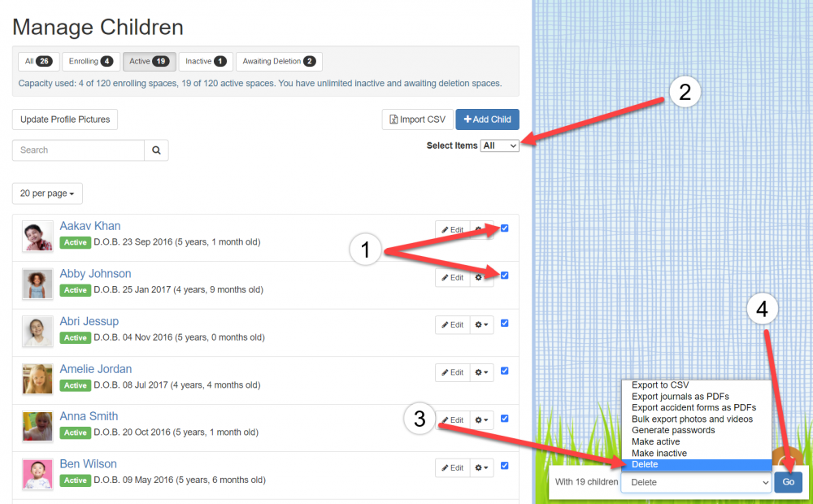
Task: Uncheck the checkbox for Abri Jessup
Action: pos(505,323)
